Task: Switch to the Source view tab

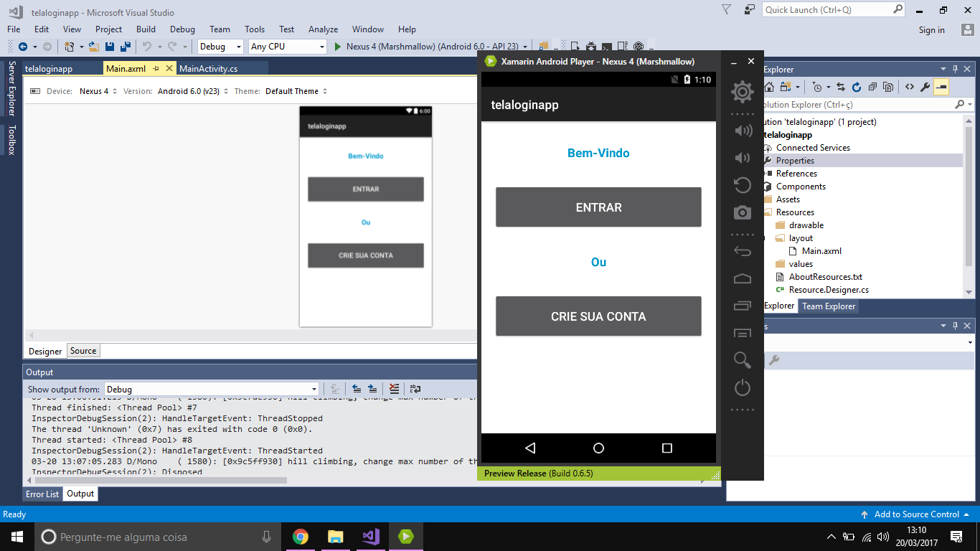Action: 83,351
